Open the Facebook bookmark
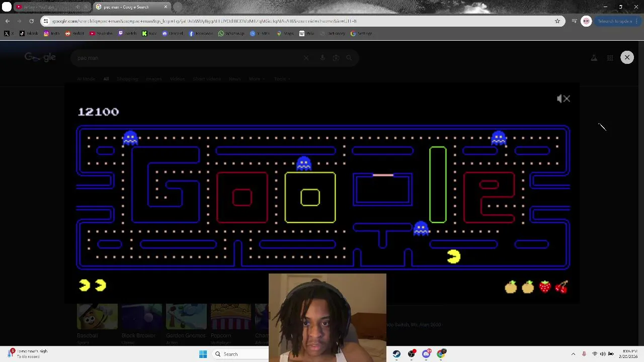 pyautogui.click(x=201, y=33)
